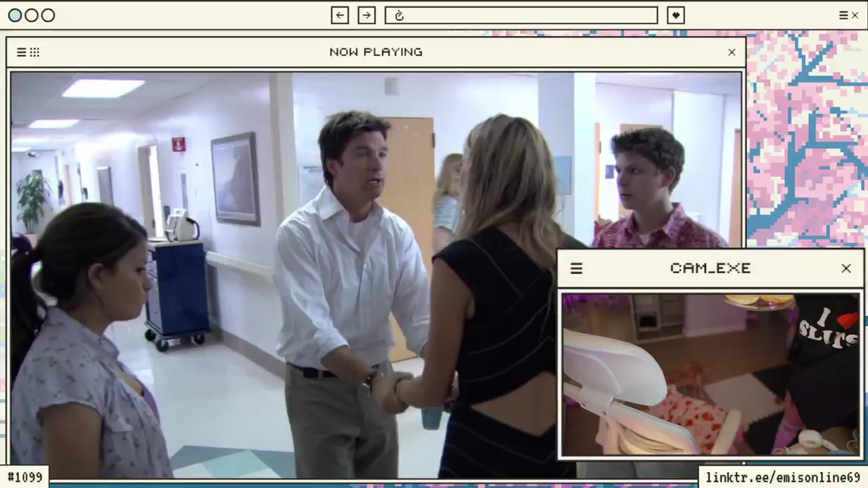Open the CAM_EXE window menu
The image size is (868, 488).
click(x=576, y=268)
